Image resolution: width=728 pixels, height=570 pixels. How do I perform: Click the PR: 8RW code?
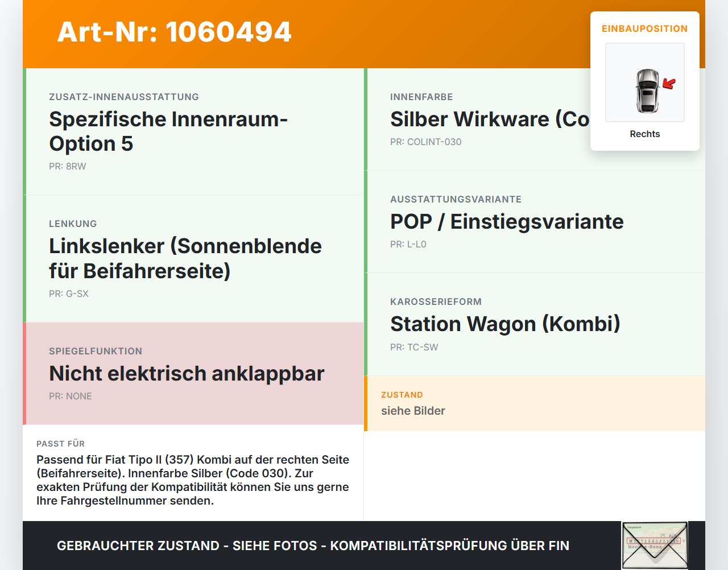point(68,166)
